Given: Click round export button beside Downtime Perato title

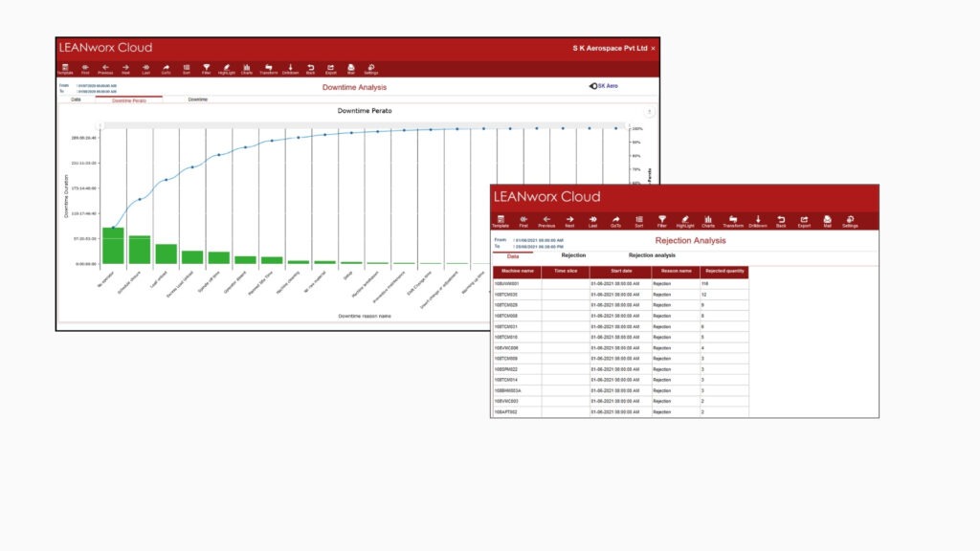Looking at the screenshot, I should [650, 112].
